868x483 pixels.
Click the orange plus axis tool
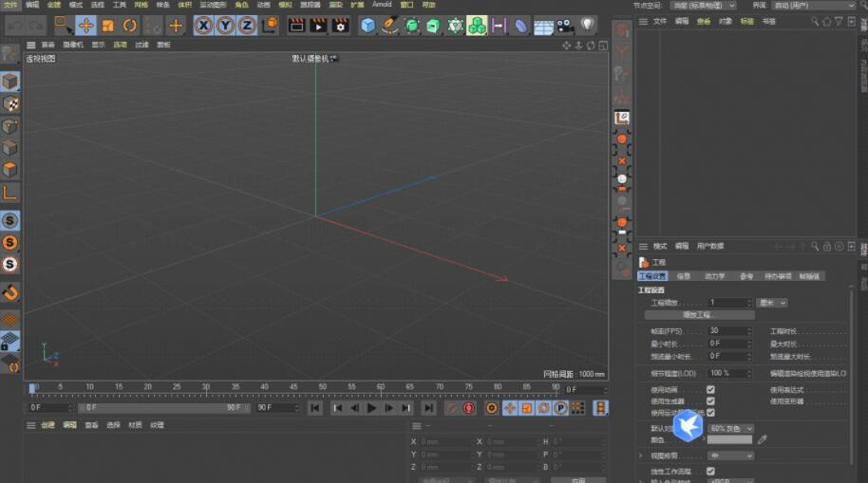(176, 26)
